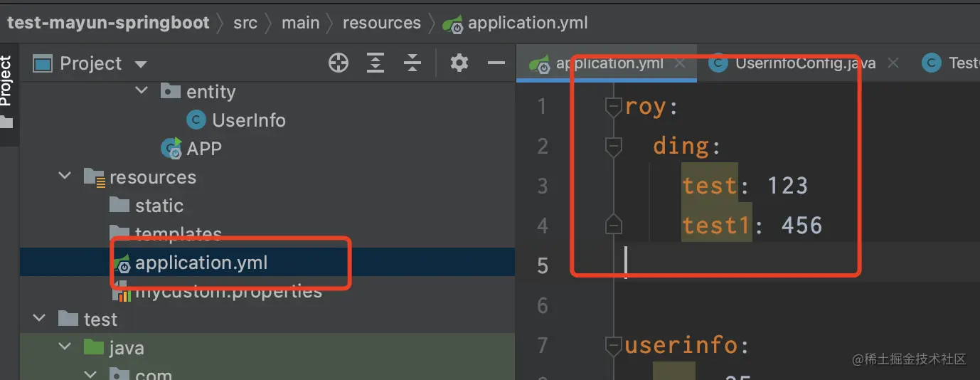This screenshot has width=980, height=380.
Task: Open the APP main class
Action: tap(203, 149)
